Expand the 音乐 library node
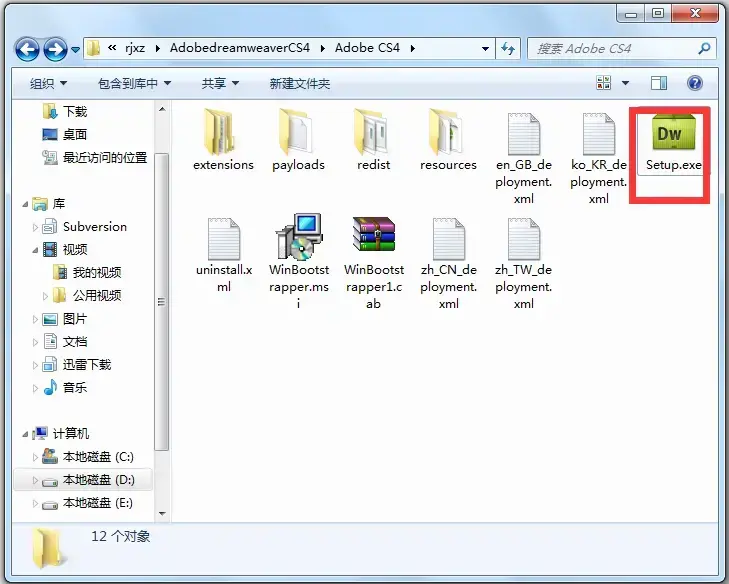The width and height of the screenshot is (729, 584). (x=35, y=388)
